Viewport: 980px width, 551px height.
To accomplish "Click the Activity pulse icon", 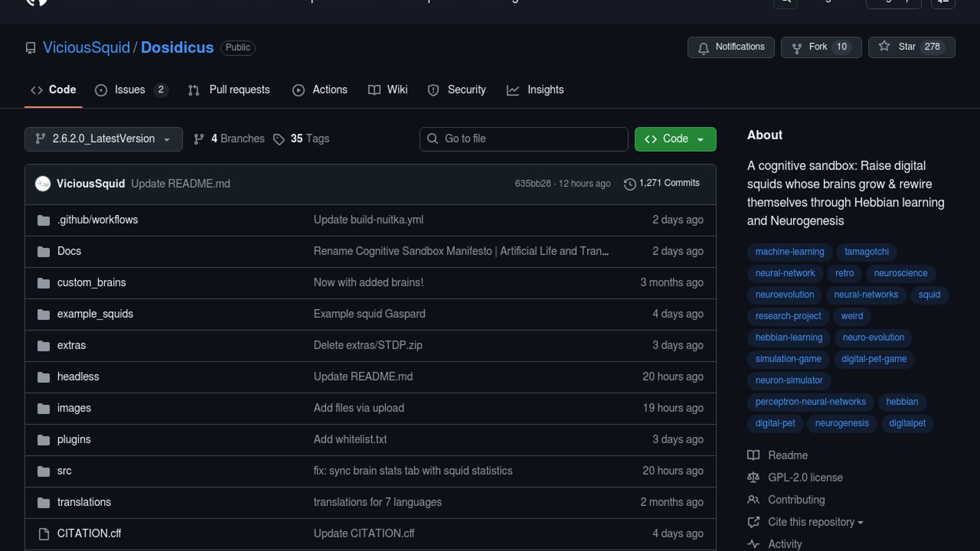I will [753, 544].
